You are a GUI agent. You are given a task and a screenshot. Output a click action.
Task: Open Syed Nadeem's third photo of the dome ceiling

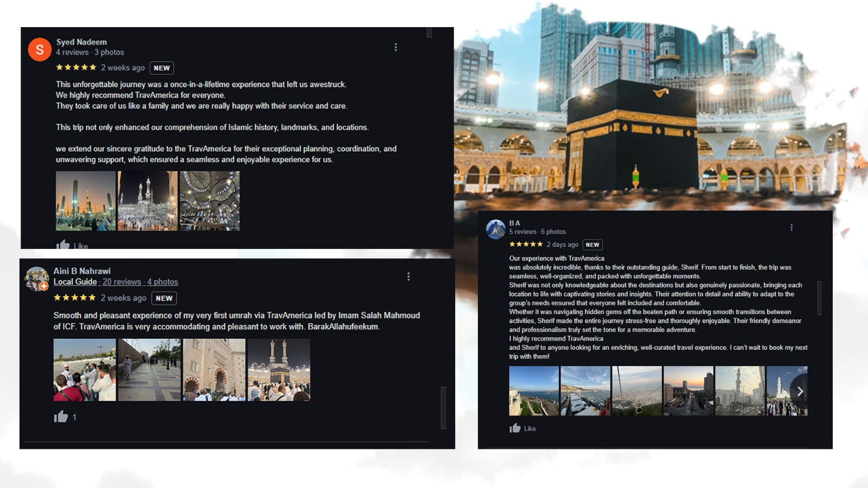209,201
